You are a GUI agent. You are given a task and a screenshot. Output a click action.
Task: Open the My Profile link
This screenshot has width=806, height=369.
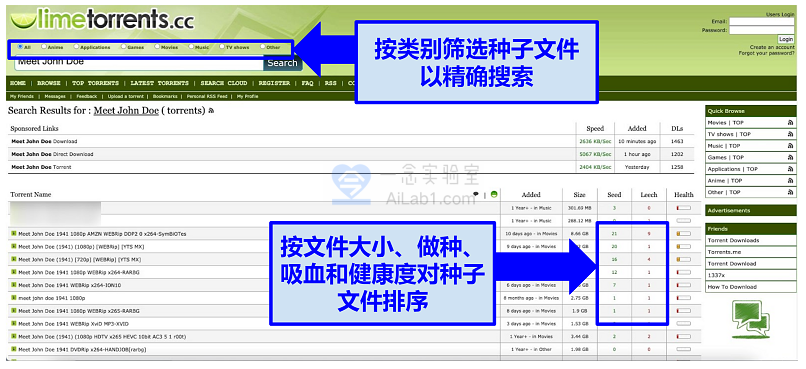point(247,96)
